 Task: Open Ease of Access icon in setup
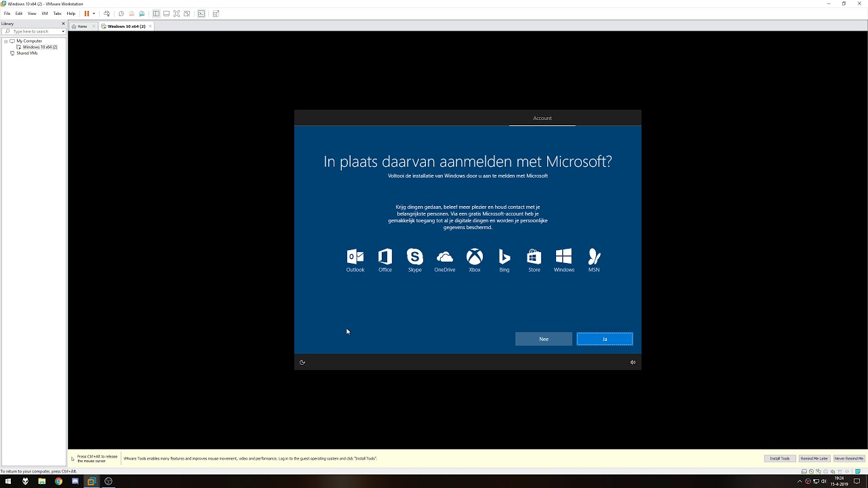[302, 362]
